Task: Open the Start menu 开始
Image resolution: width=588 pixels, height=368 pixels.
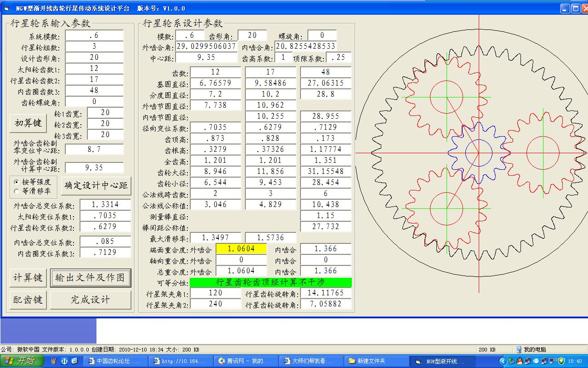Action: coord(22,361)
